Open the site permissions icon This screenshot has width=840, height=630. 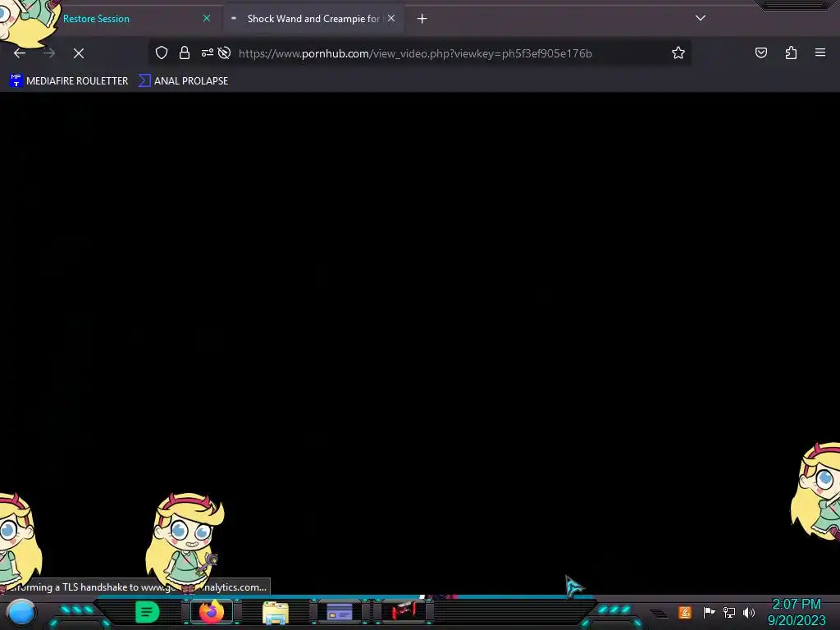point(208,53)
